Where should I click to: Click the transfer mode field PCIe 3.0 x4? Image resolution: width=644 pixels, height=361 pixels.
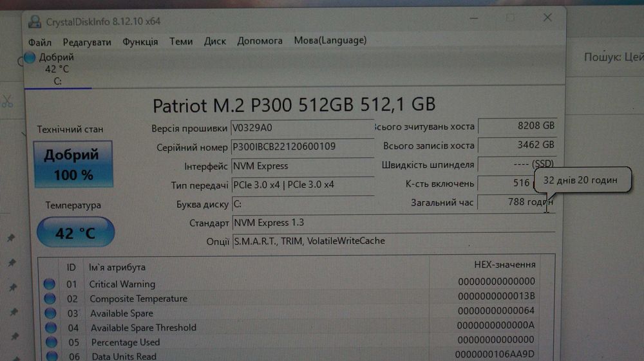click(303, 185)
